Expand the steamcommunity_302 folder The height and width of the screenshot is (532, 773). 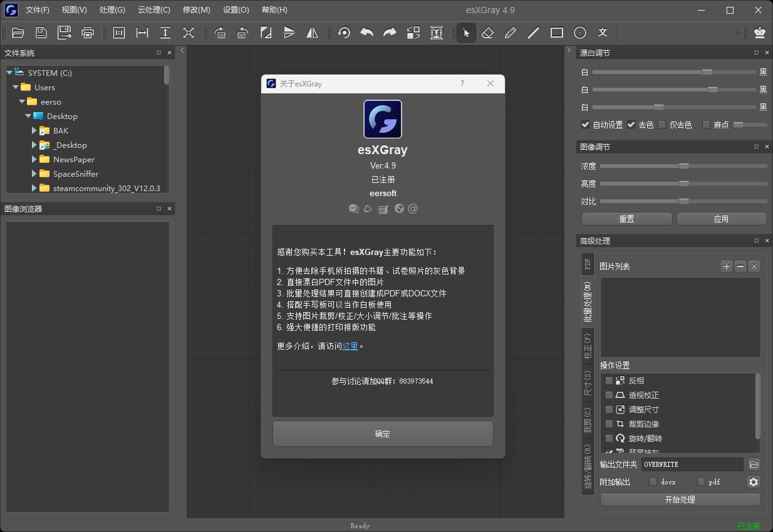pyautogui.click(x=34, y=188)
